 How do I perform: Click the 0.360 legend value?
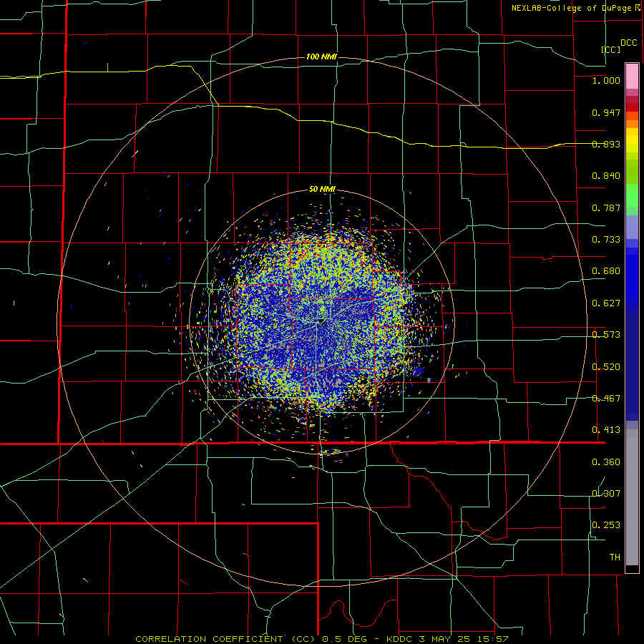tap(606, 462)
